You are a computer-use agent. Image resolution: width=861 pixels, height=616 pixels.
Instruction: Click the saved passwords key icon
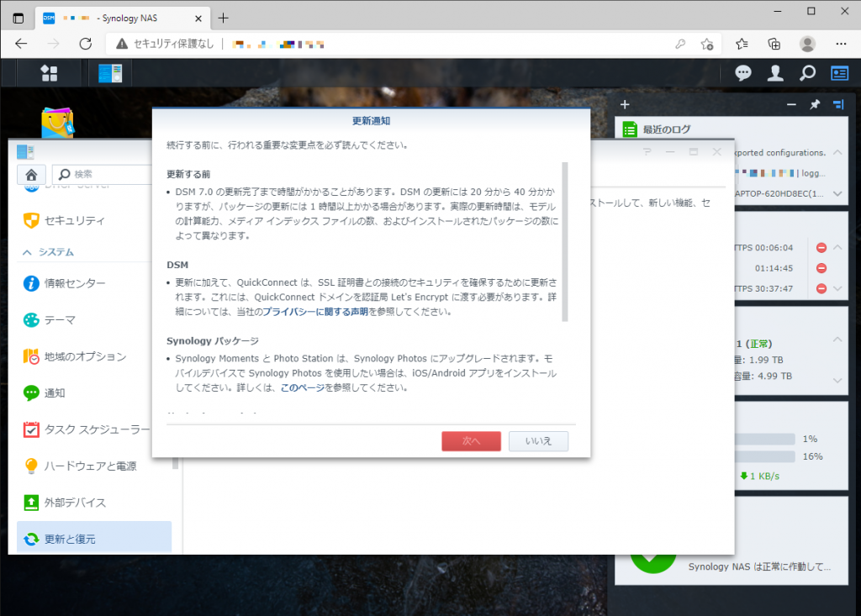[680, 44]
